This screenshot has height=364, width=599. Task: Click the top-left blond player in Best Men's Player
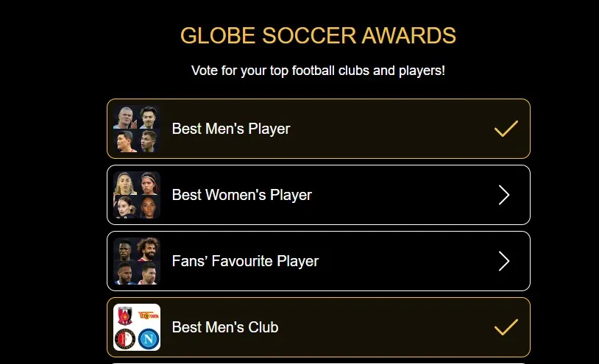125,118
